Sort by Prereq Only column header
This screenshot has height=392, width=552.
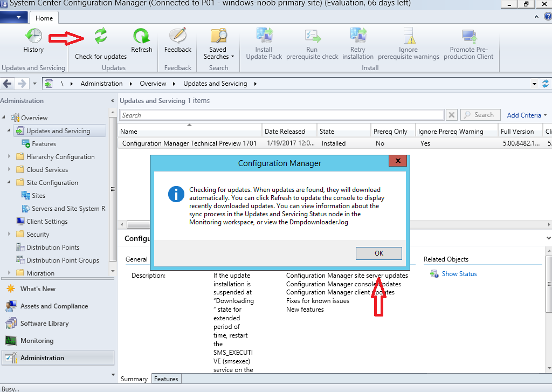[x=393, y=132]
